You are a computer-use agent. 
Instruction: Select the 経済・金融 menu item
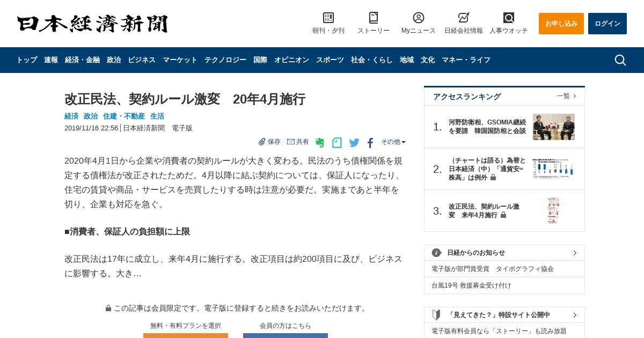pos(82,60)
